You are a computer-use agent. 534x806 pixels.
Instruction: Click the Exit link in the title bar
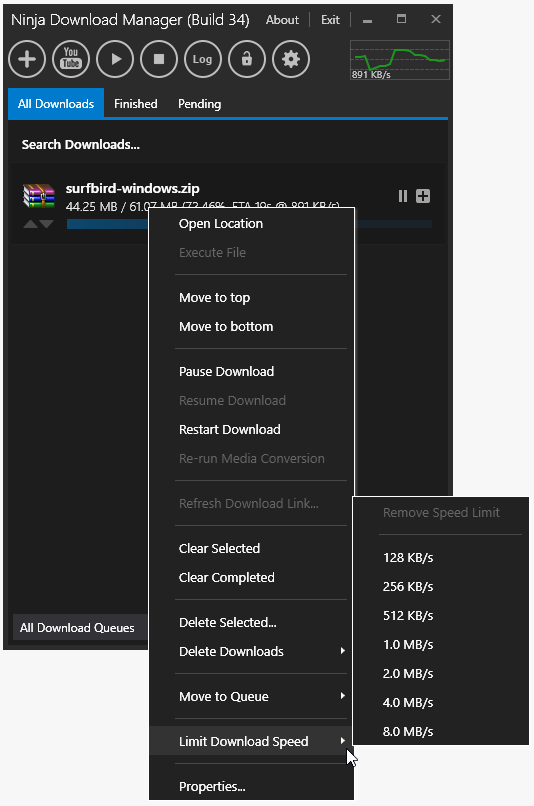(x=330, y=20)
